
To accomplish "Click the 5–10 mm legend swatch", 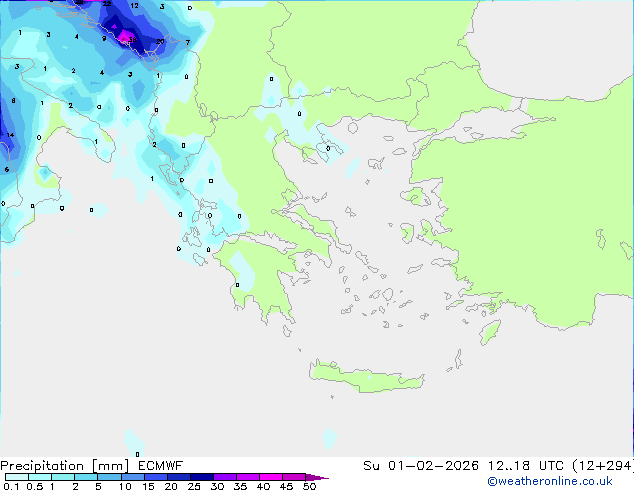I will 109,477.
